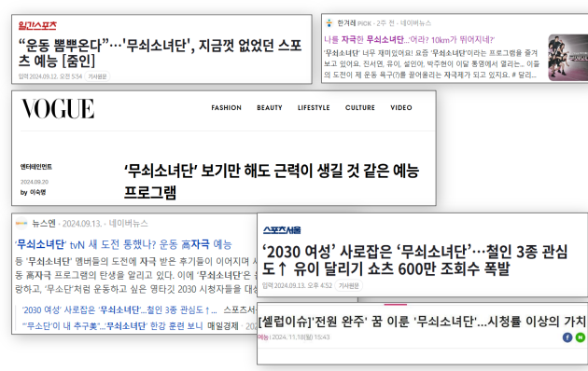This screenshot has width=588, height=371.
Task: Select the LIFESTYLE menu item
Action: 314,108
